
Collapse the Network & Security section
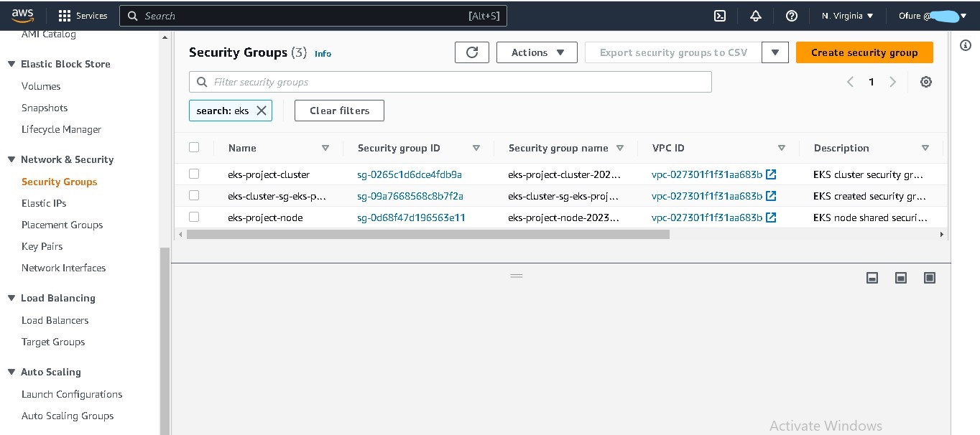(x=11, y=159)
